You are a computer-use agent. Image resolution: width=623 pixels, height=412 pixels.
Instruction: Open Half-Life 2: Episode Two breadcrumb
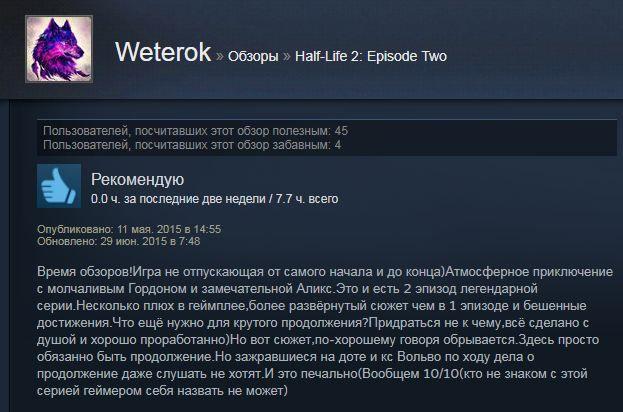371,56
